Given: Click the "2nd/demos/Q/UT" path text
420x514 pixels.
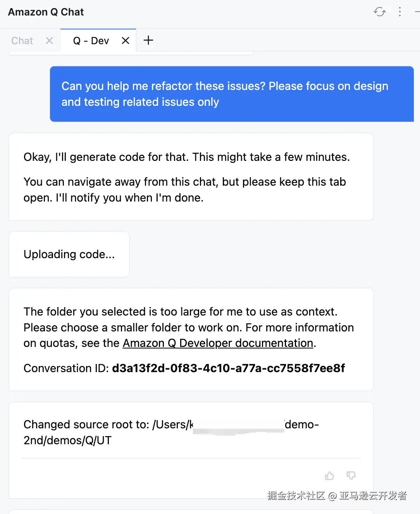Looking at the screenshot, I should [67, 440].
